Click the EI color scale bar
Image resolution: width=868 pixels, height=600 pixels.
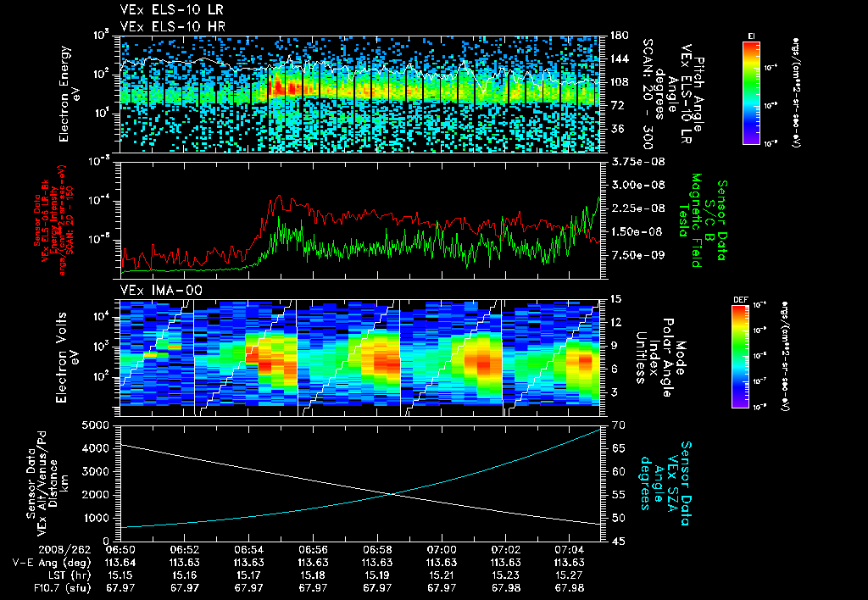click(x=751, y=93)
